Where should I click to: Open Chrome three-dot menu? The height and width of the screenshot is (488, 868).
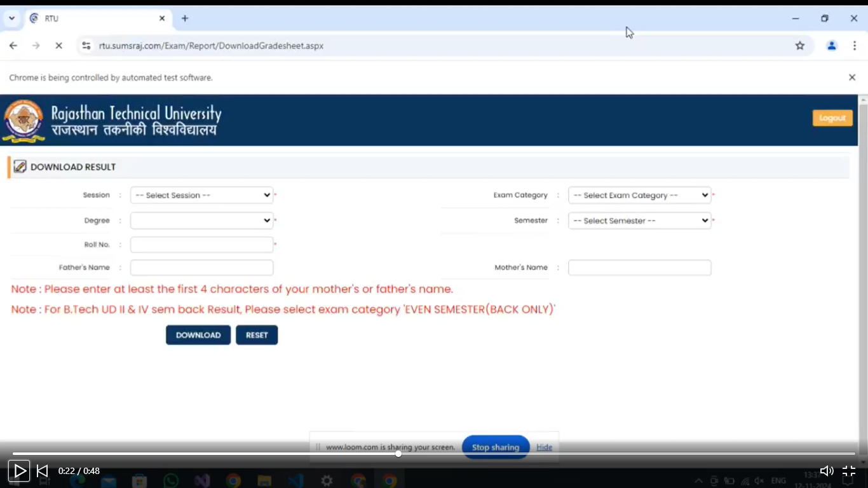(x=855, y=46)
